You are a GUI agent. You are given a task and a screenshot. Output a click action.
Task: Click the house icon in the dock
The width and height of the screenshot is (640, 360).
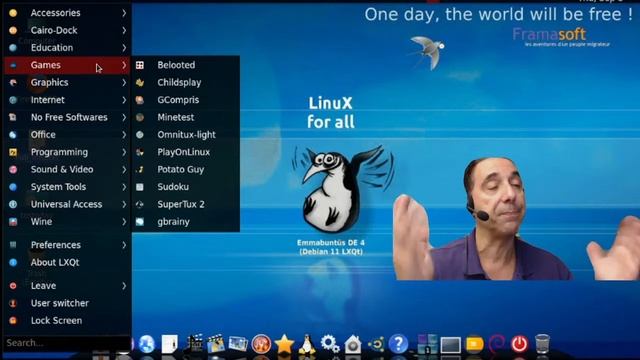click(x=353, y=344)
